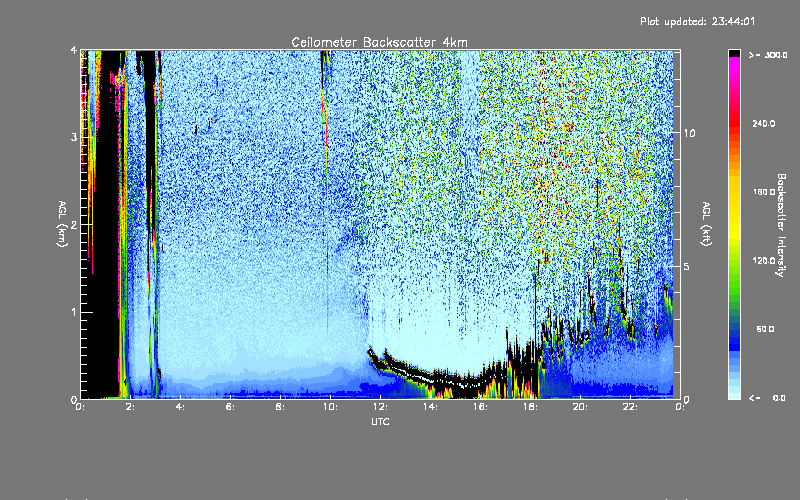
Task: Click the '10:' hour label on time axis
Action: point(330,407)
